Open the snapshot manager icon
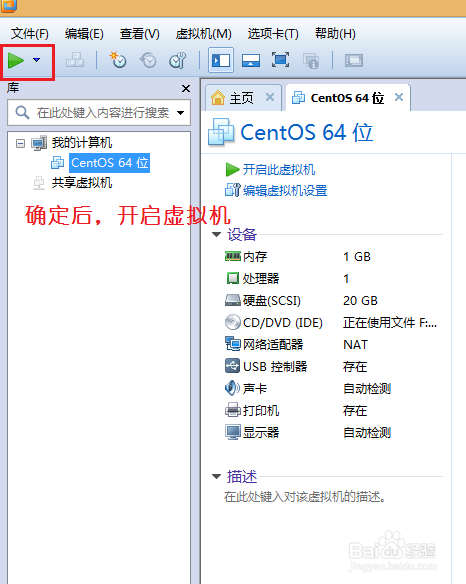466x584 pixels. 177,60
